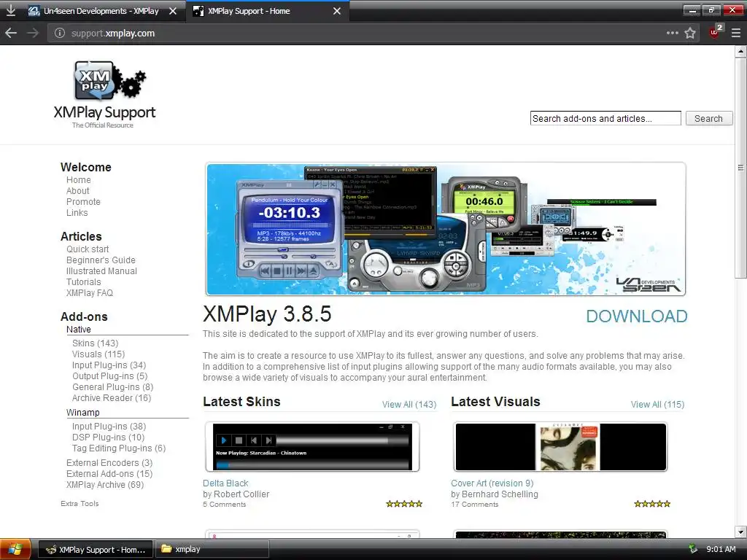Click the page scrollbar up arrow

click(741, 50)
